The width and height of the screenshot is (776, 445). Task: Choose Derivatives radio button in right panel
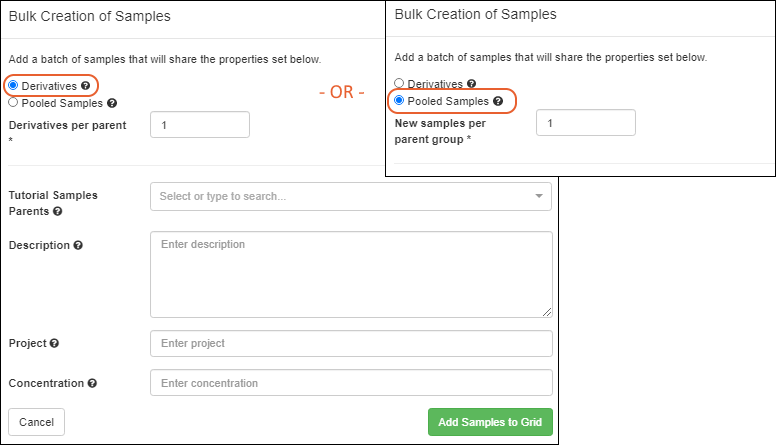(x=400, y=85)
